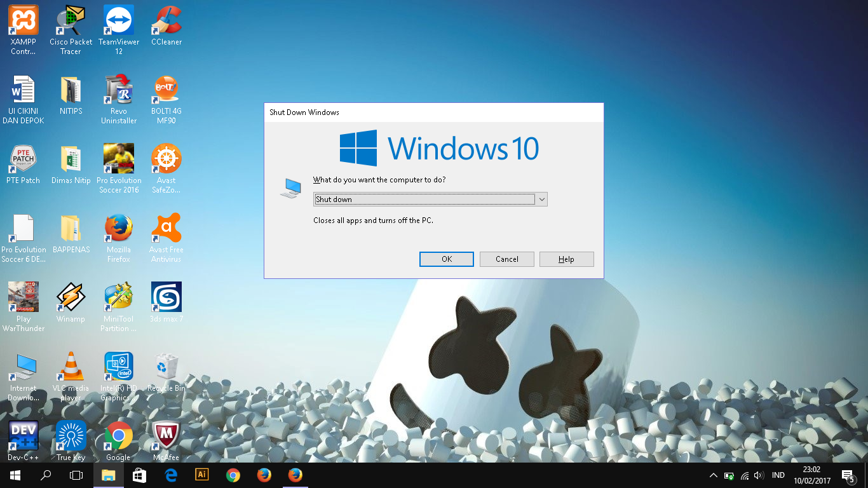Open the taskbar clock and date
This screenshot has width=868, height=488.
pos(812,475)
